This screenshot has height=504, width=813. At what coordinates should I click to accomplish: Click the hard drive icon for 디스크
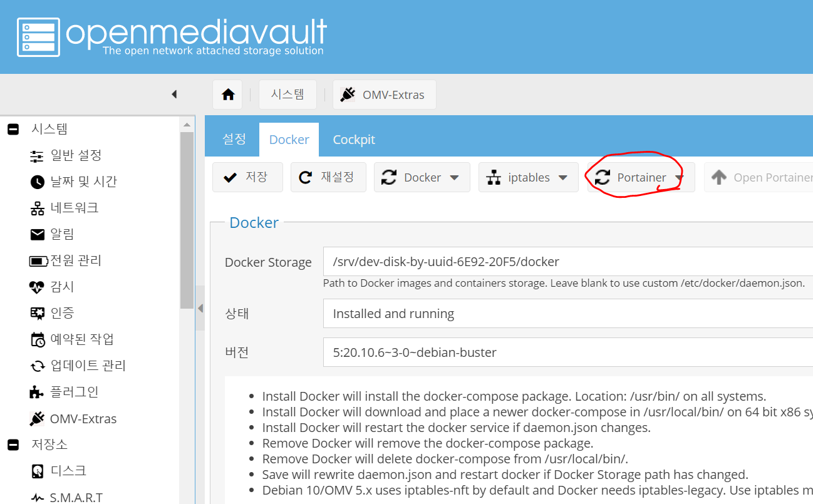(x=38, y=471)
